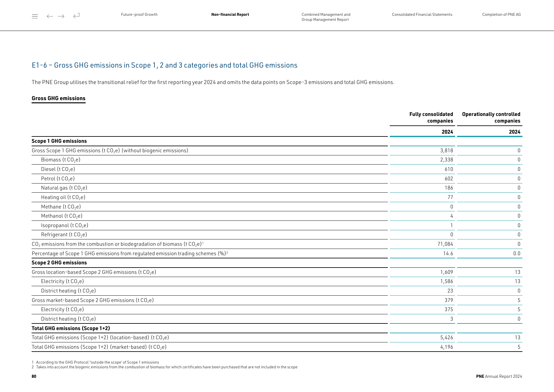
Task: Open the Future-proof Growth section
Action: (139, 15)
